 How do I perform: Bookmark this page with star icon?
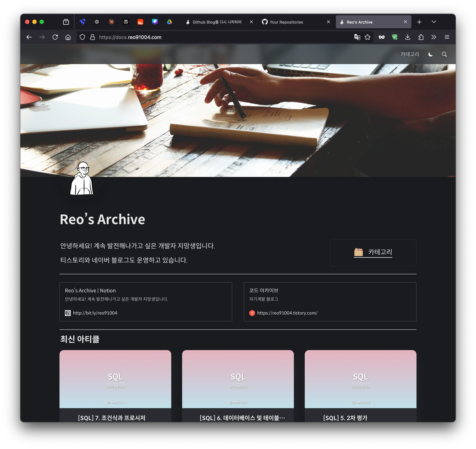click(x=367, y=37)
